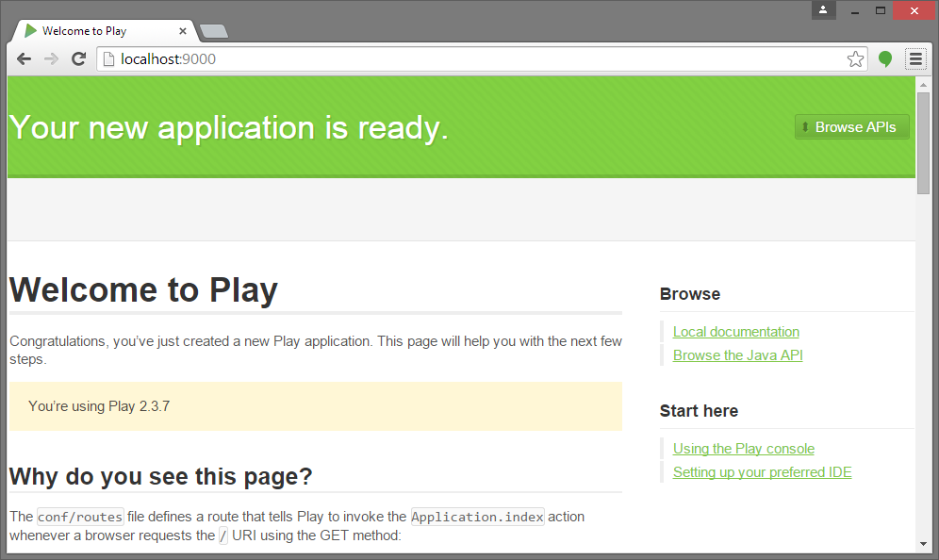Open the green Hangouts extension icon
The image size is (939, 560).
tap(885, 58)
